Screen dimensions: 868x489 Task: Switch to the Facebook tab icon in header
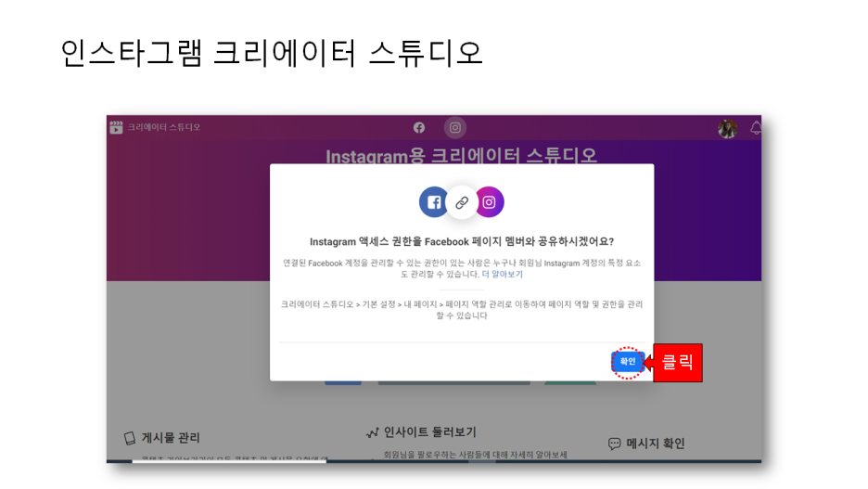[x=419, y=128]
